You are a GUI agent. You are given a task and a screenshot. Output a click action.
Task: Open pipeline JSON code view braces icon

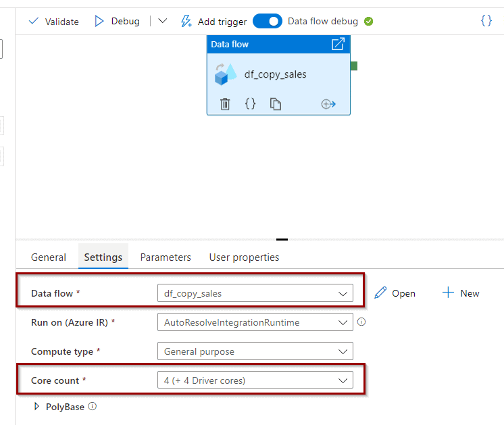[486, 21]
